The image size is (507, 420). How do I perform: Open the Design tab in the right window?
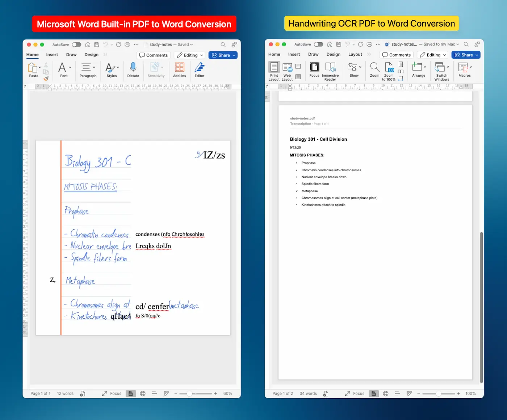click(333, 54)
